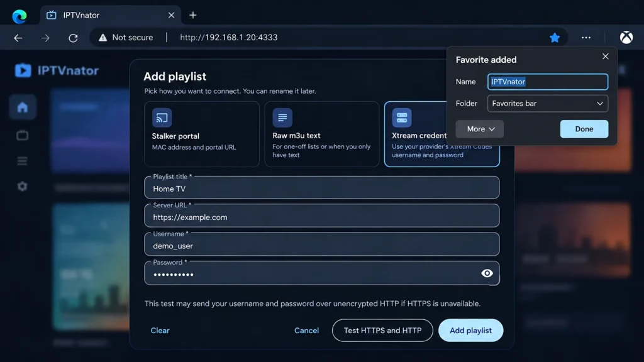Click Test HTTPS and HTTP button

pyautogui.click(x=382, y=331)
